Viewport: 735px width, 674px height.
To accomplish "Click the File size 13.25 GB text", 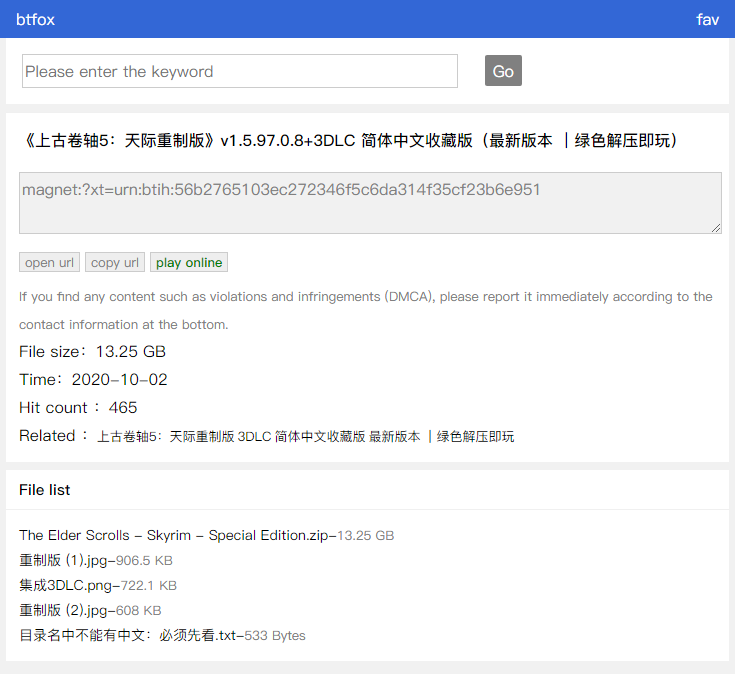I will (x=92, y=352).
